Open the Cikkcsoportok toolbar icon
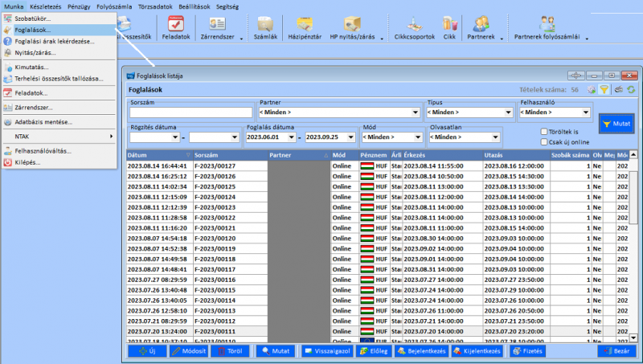 click(414, 28)
